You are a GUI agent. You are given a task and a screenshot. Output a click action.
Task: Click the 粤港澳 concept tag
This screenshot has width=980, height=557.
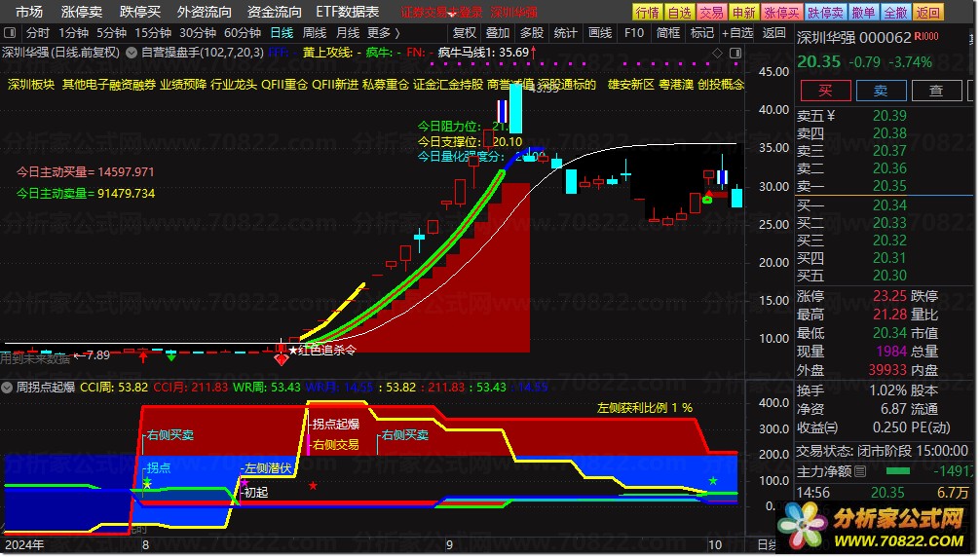pyautogui.click(x=676, y=85)
